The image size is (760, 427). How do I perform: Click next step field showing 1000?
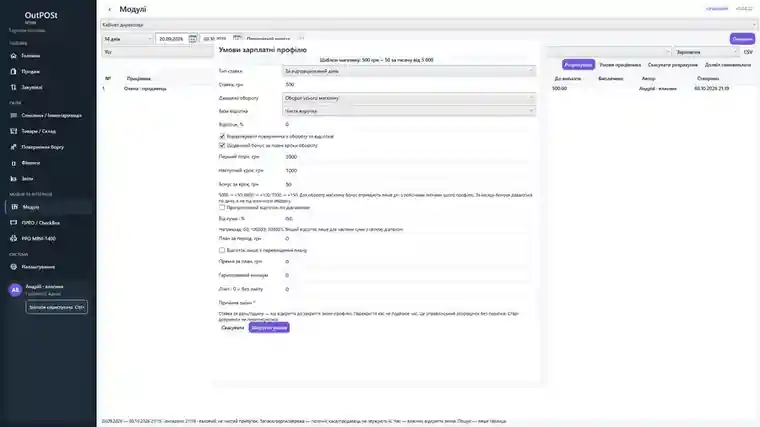pos(409,171)
